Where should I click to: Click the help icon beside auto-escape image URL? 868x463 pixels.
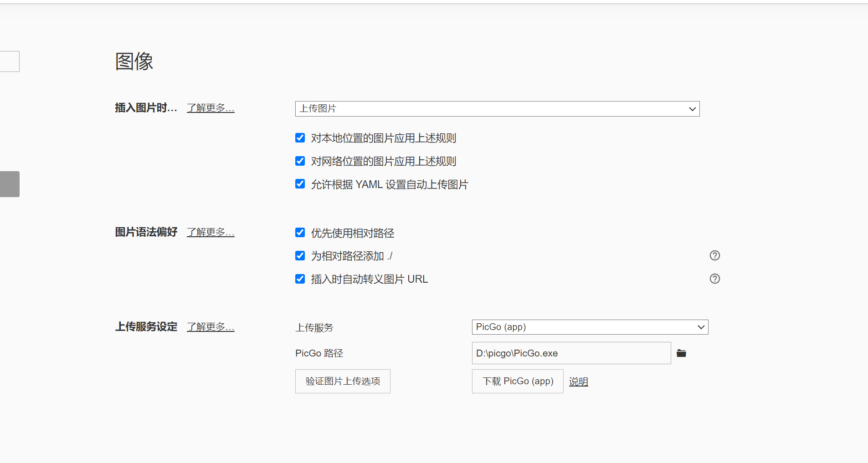(714, 279)
